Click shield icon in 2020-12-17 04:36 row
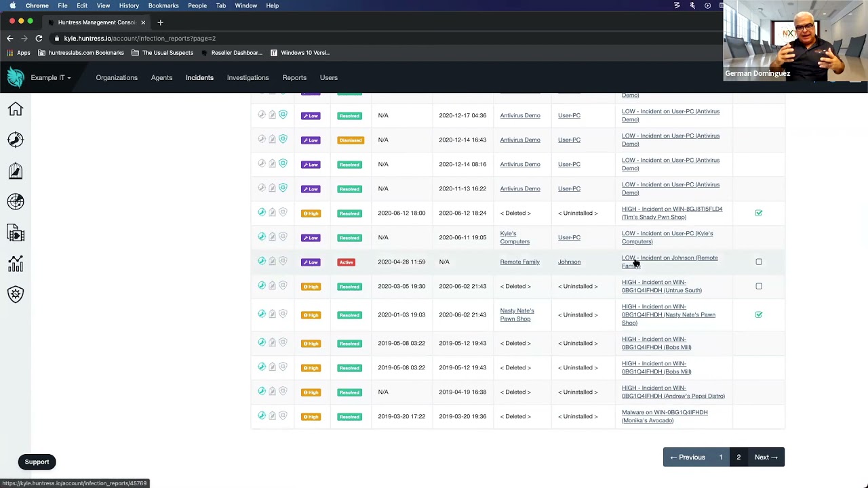This screenshot has height=488, width=868. point(283,115)
